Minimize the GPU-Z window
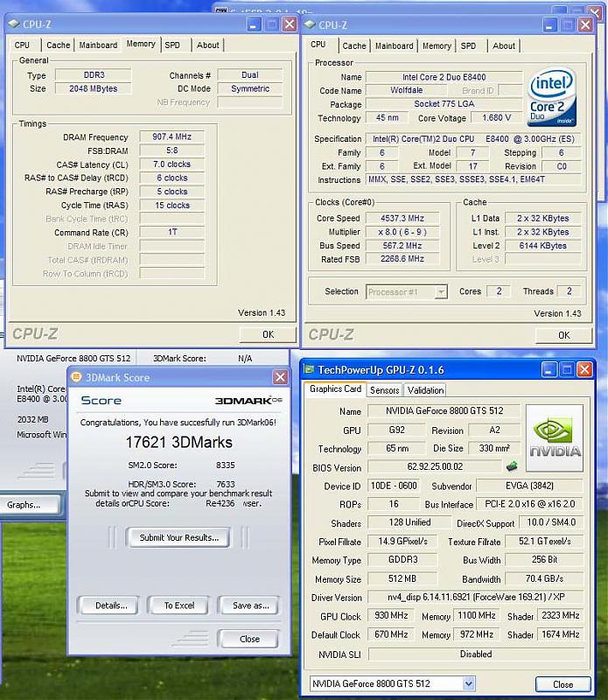The height and width of the screenshot is (700, 608). click(x=549, y=369)
